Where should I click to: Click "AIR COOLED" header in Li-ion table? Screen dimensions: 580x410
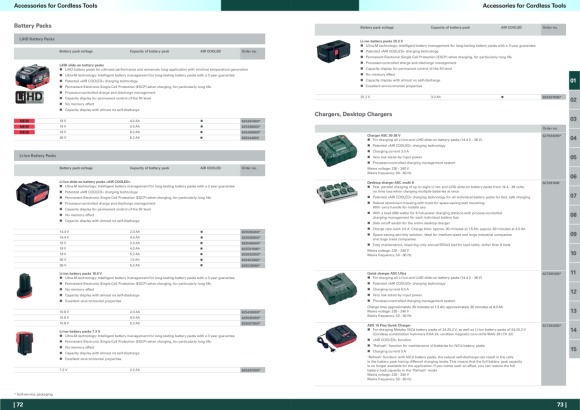pyautogui.click(x=210, y=168)
